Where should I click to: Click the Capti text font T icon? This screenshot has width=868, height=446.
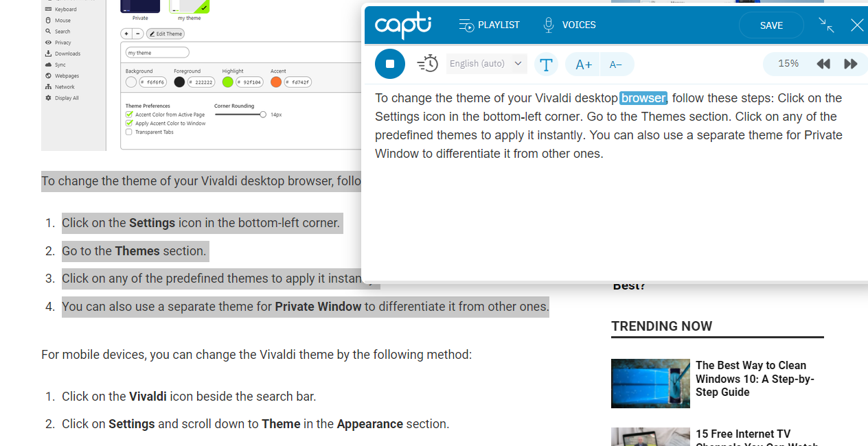(546, 64)
